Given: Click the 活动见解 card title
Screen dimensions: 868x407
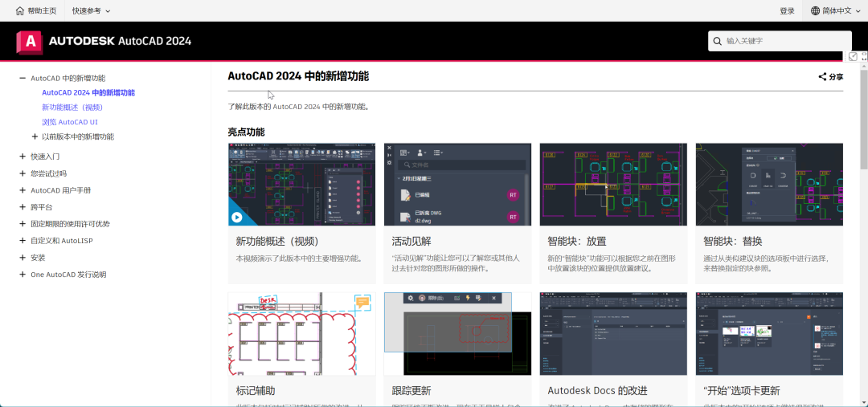Looking at the screenshot, I should (x=411, y=242).
